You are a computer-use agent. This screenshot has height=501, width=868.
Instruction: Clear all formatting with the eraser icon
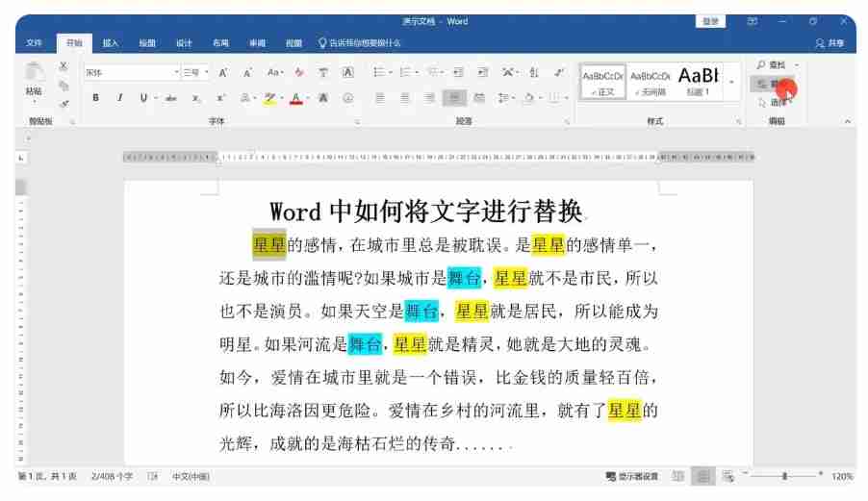pyautogui.click(x=299, y=72)
